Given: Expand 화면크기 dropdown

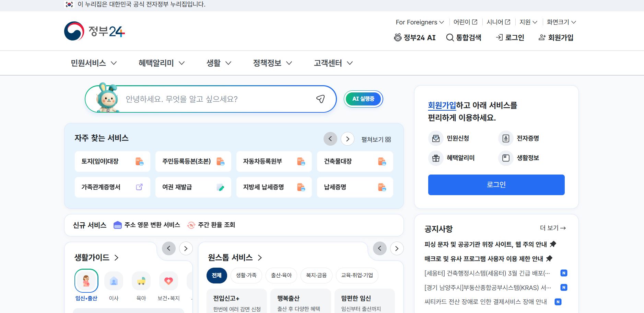Looking at the screenshot, I should coord(561,22).
